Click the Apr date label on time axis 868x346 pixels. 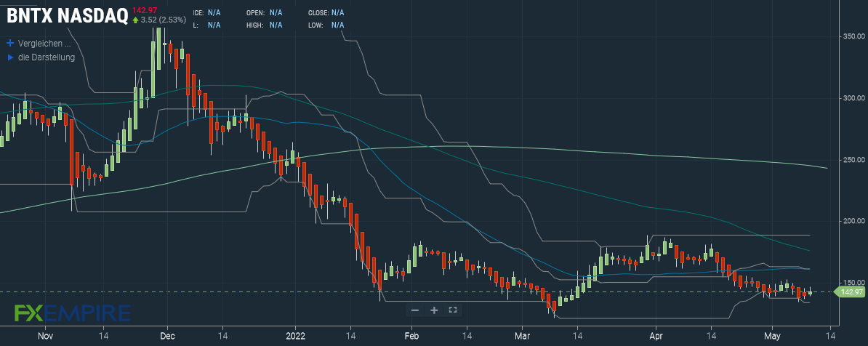[x=656, y=336]
